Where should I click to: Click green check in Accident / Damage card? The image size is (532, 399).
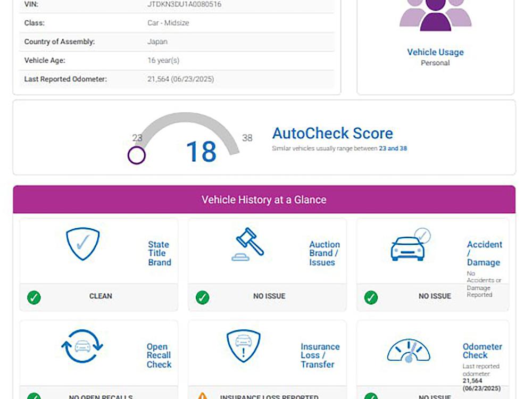[371, 297]
